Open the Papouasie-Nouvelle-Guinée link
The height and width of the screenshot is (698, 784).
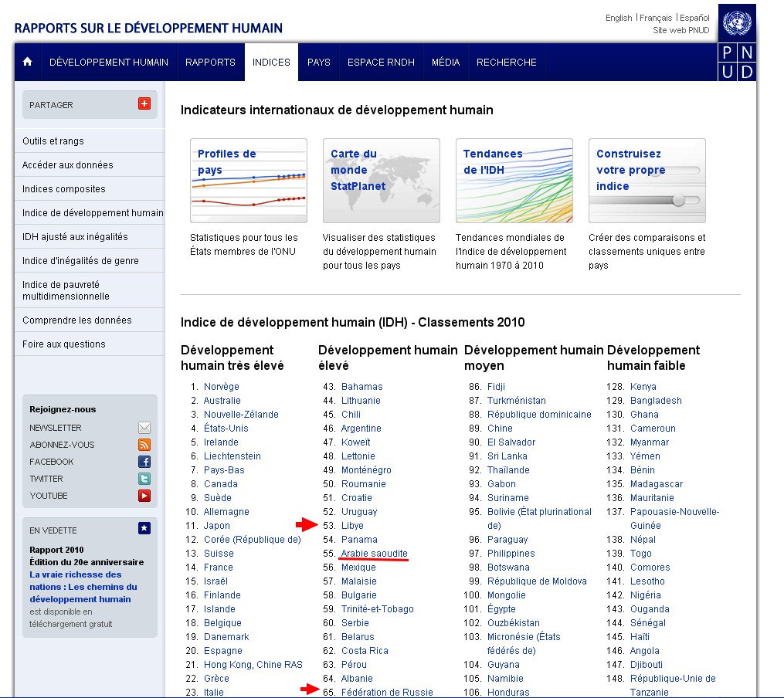click(x=674, y=519)
